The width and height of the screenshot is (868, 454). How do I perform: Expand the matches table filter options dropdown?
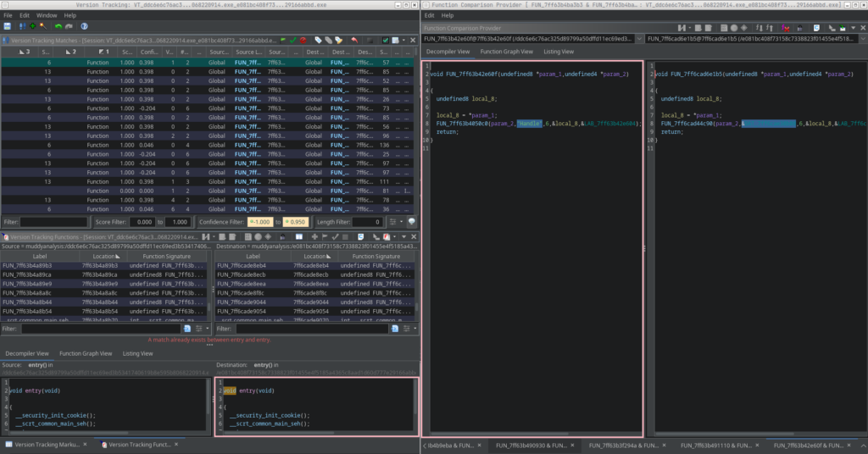(x=401, y=222)
